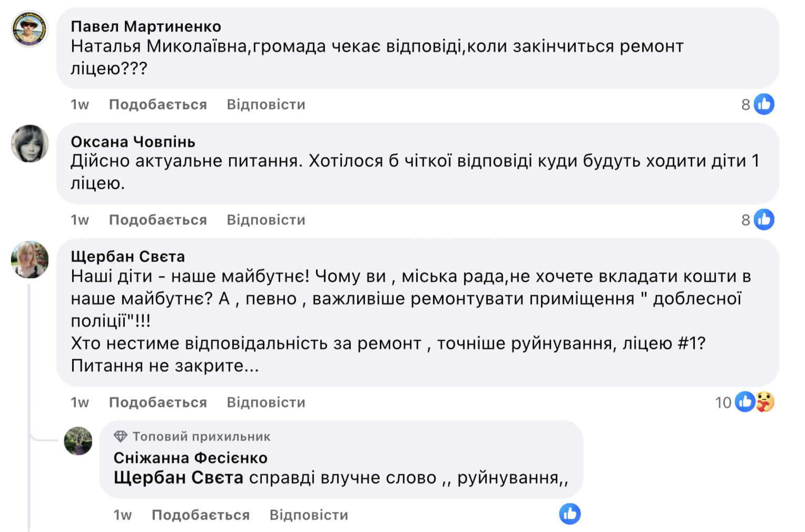The height and width of the screenshot is (532, 805).
Task: Open the like reactions on Щербан Света's comment
Action: pos(745,402)
